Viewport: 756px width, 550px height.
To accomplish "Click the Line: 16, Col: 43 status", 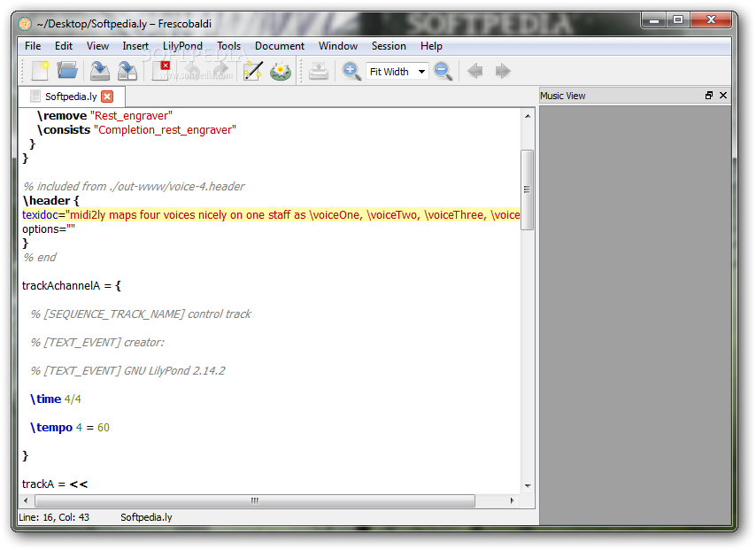I will click(x=54, y=517).
